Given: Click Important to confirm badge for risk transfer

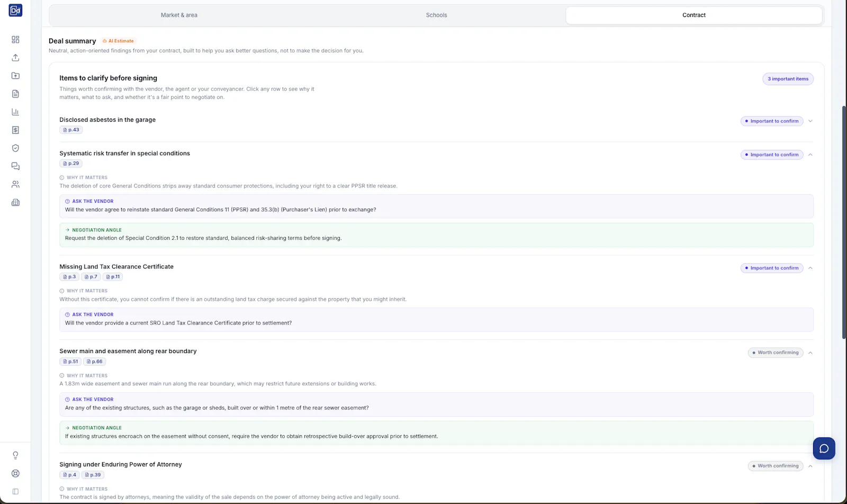Looking at the screenshot, I should pyautogui.click(x=772, y=155).
